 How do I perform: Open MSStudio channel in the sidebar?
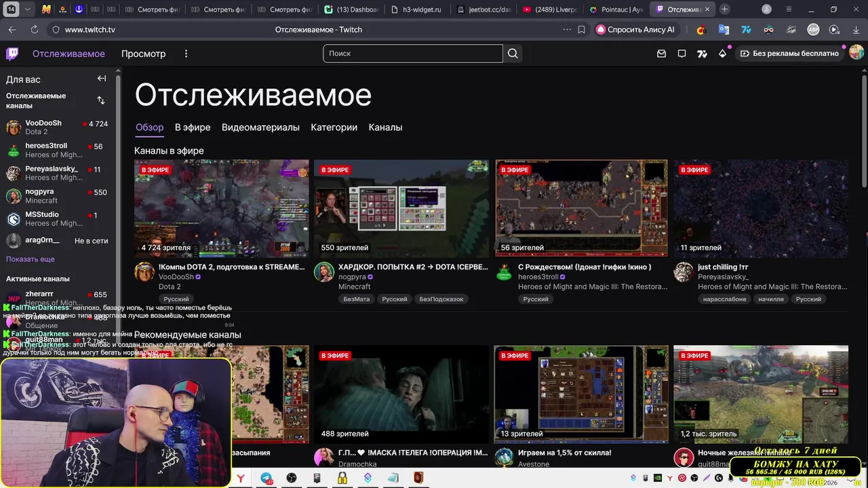click(x=58, y=219)
